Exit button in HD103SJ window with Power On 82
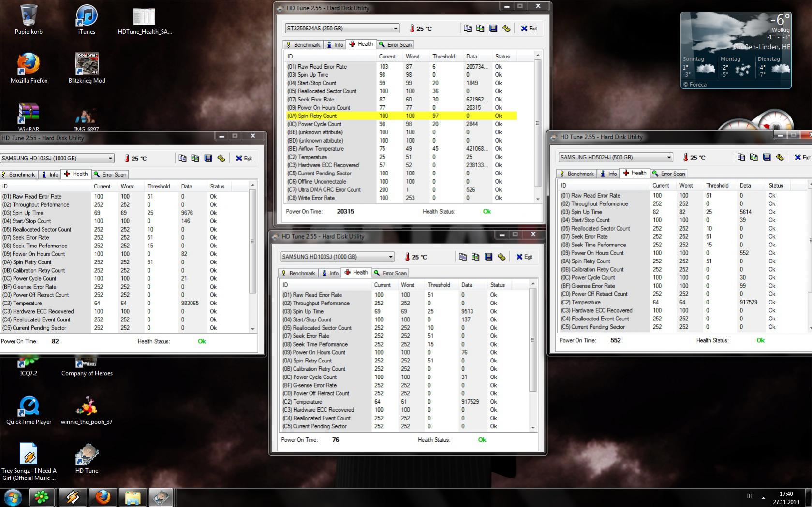This screenshot has width=812, height=507. (x=244, y=158)
